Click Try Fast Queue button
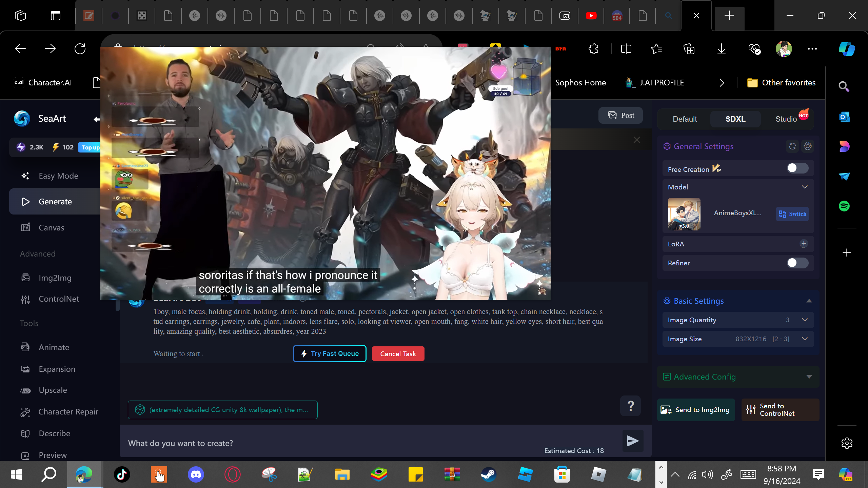The image size is (868, 488). (330, 354)
